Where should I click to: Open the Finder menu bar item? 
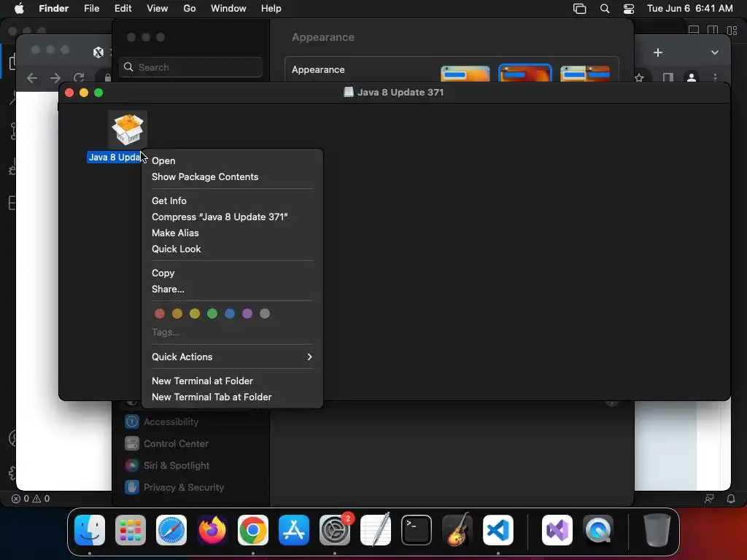(x=54, y=9)
